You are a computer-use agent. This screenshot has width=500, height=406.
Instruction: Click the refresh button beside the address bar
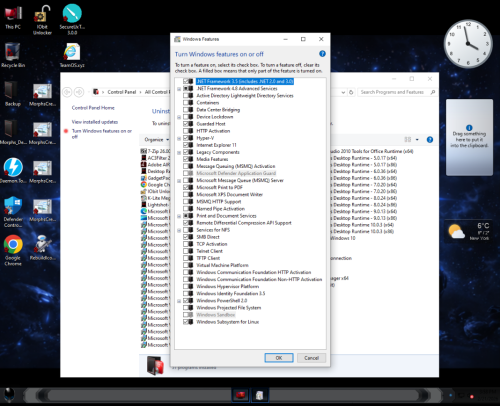pos(351,92)
